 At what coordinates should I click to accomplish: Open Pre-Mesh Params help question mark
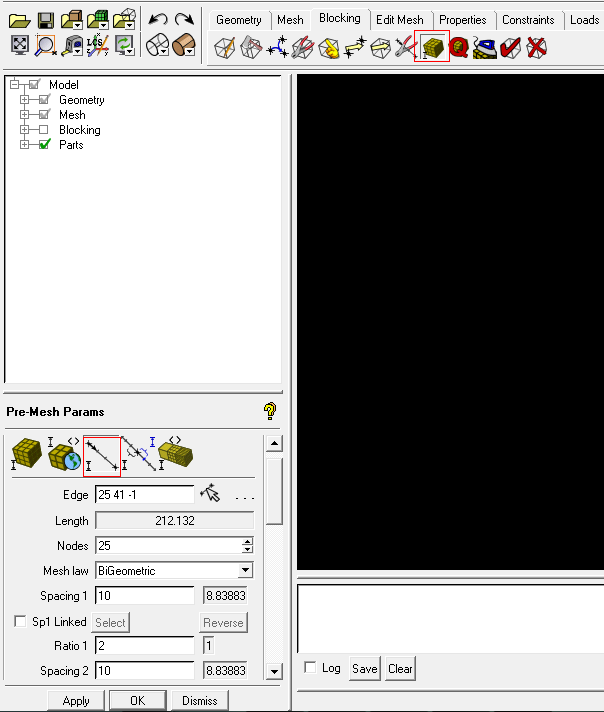click(x=270, y=411)
